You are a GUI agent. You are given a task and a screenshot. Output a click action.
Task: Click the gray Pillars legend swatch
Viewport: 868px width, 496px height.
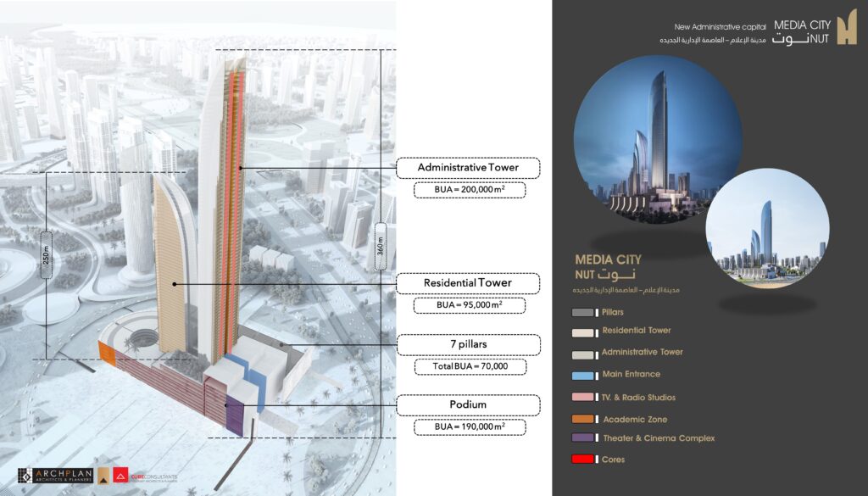583,313
